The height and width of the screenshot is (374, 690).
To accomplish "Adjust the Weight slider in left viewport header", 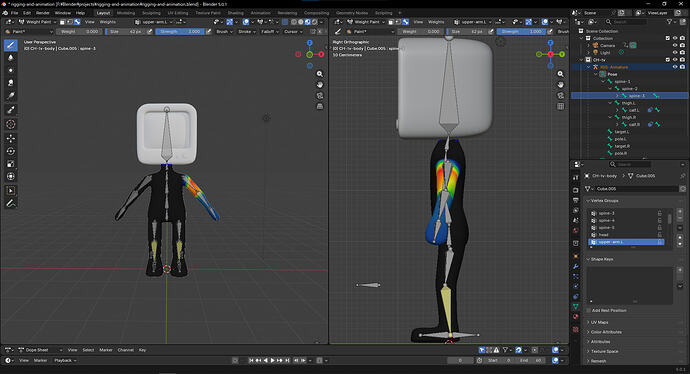I will click(79, 32).
